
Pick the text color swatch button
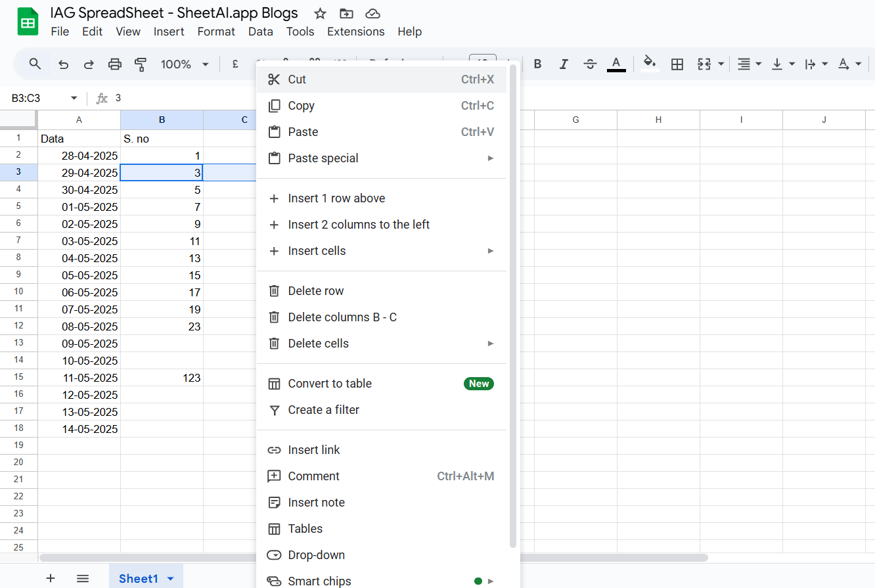coord(616,64)
